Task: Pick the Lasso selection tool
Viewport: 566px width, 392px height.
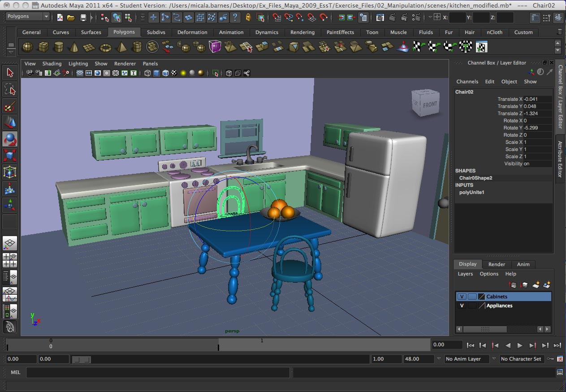Action: tap(10, 89)
